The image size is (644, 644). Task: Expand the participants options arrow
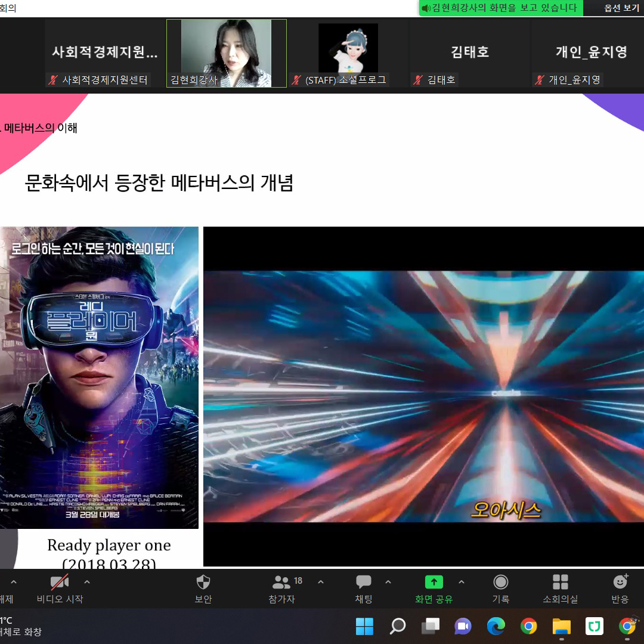pos(321,582)
